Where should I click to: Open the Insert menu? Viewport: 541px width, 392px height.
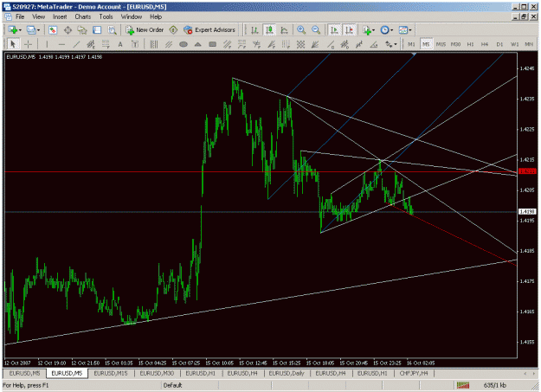click(x=60, y=16)
